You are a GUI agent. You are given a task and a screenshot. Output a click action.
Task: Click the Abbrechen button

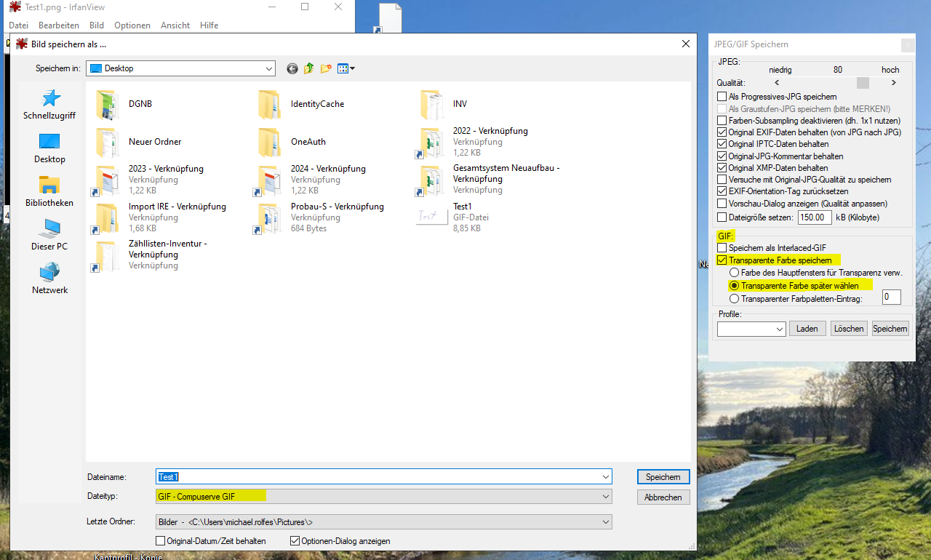tap(663, 497)
